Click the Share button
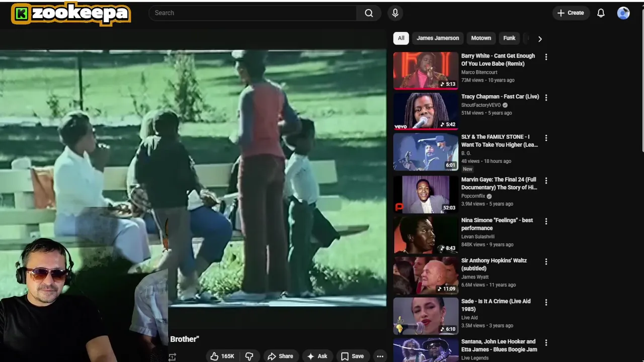Image resolution: width=644 pixels, height=362 pixels. tap(280, 356)
